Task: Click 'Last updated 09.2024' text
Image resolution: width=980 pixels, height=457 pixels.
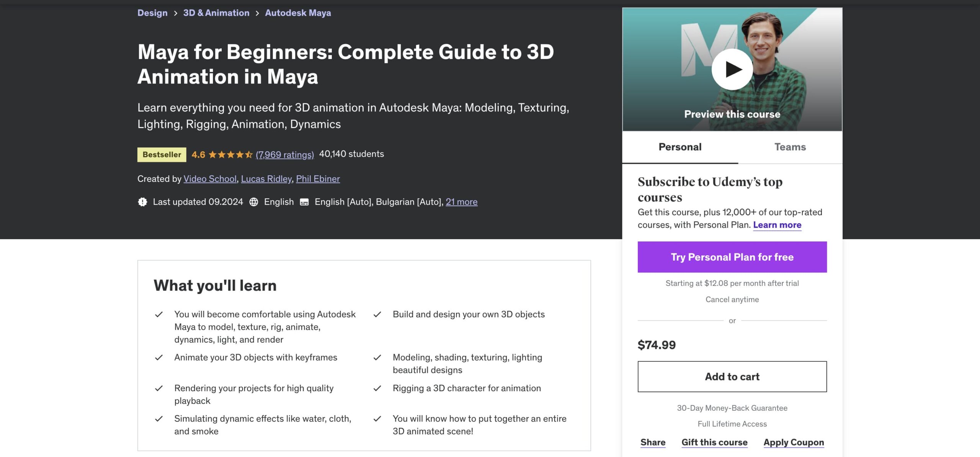Action: tap(198, 202)
